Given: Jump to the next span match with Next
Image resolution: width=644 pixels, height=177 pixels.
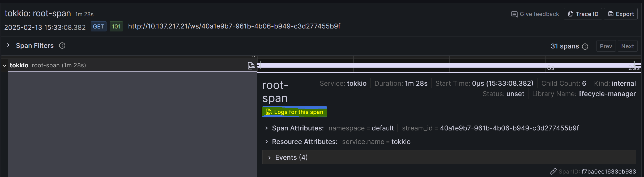Looking at the screenshot, I should coord(628,46).
